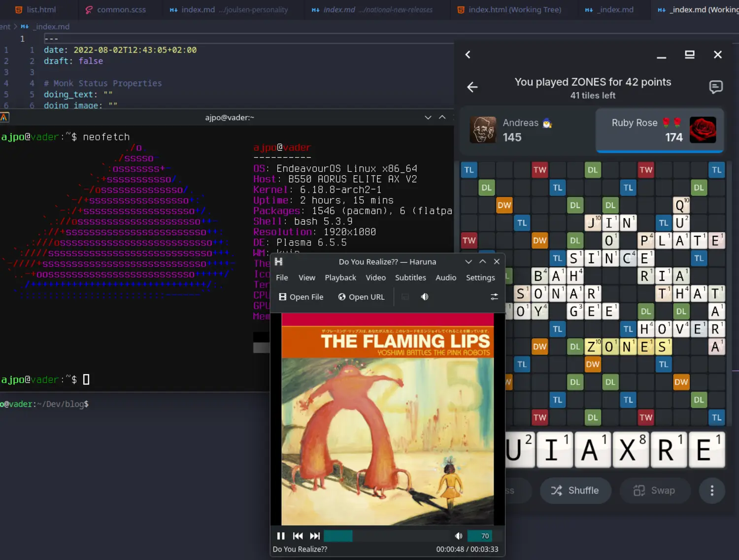Click the Open URL button
The height and width of the screenshot is (560, 739).
coord(362,296)
